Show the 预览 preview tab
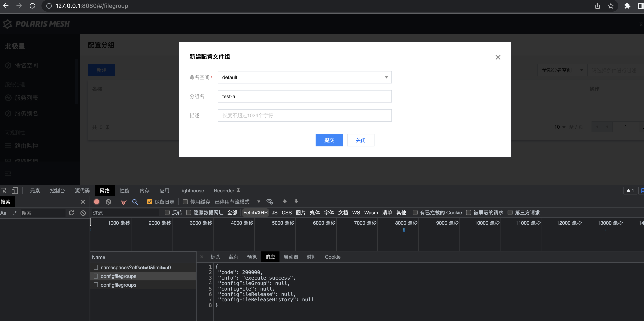The height and width of the screenshot is (321, 644). 252,257
